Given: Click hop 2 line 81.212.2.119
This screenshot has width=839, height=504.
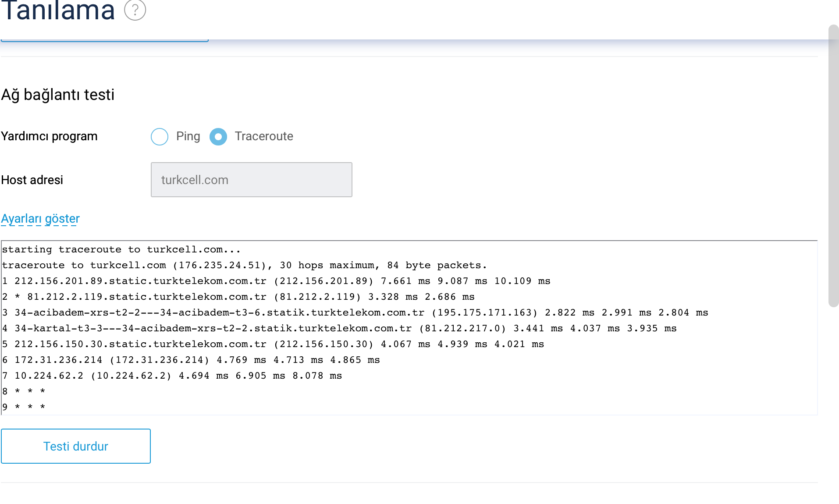Looking at the screenshot, I should (238, 297).
